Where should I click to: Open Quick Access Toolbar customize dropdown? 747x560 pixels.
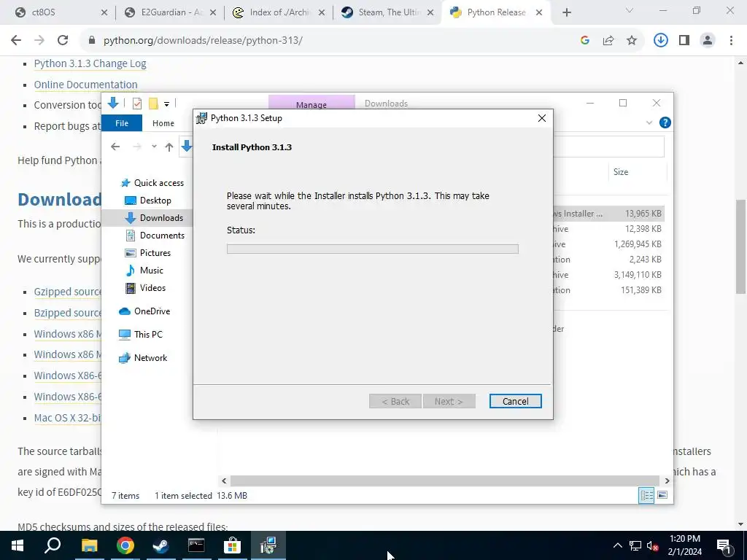[x=167, y=104]
